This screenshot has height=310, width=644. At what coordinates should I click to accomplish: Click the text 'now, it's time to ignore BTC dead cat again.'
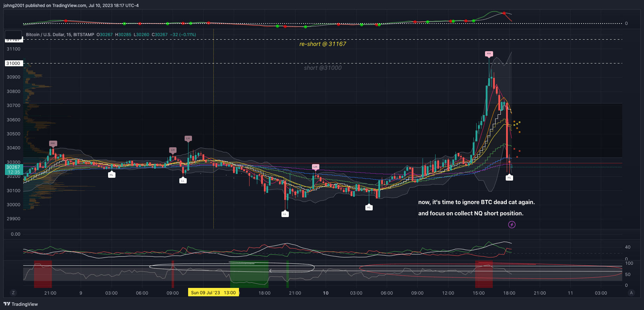coord(476,202)
